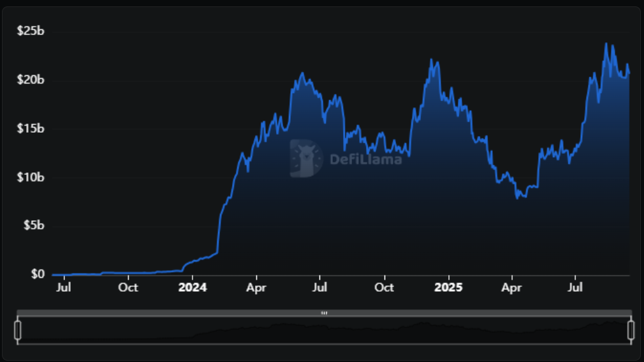Click the left handle of the range slider

tap(18, 330)
